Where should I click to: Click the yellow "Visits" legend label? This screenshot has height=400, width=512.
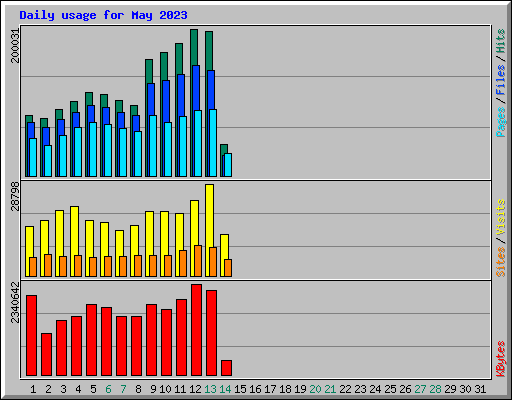pyautogui.click(x=501, y=217)
